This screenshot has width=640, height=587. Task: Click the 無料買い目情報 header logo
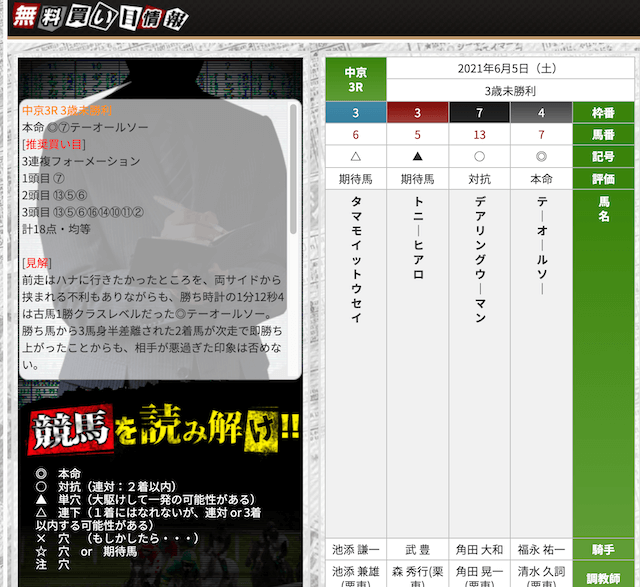point(100,18)
